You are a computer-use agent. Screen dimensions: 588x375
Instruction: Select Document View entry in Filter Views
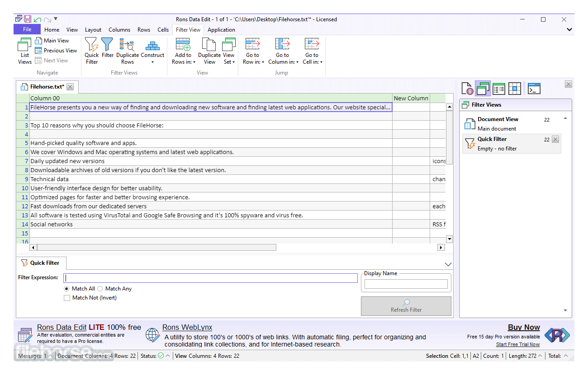point(511,124)
